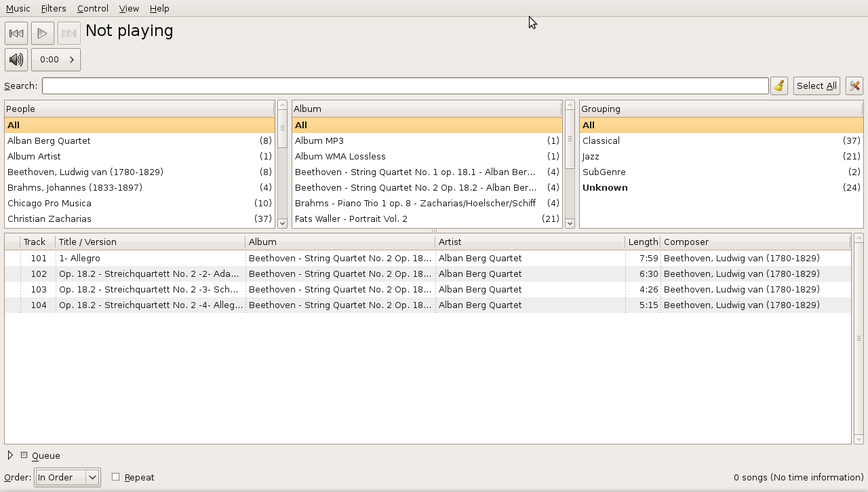Click the previous track button
868x492 pixels.
tap(16, 33)
